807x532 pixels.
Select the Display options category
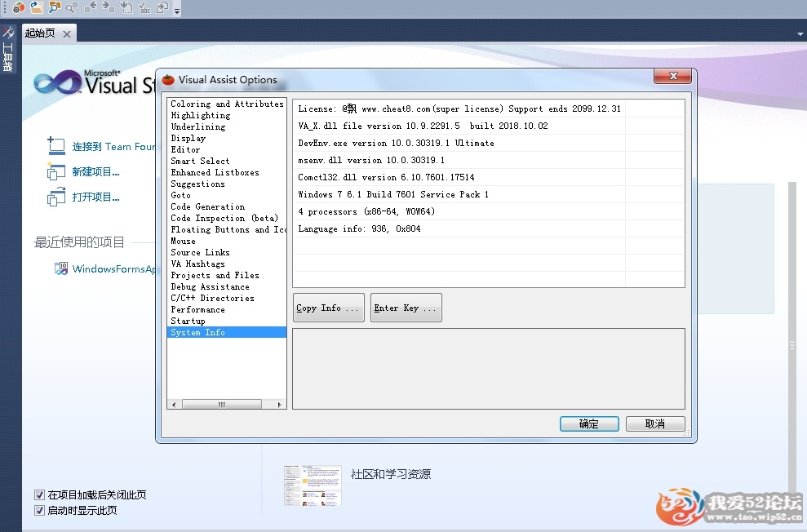pos(227,138)
